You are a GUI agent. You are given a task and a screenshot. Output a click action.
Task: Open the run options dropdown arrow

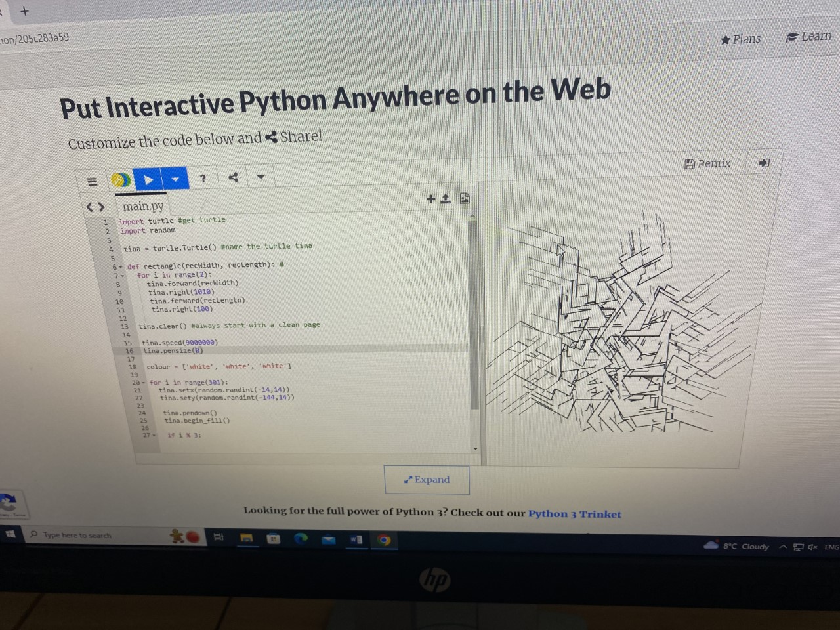tap(175, 178)
